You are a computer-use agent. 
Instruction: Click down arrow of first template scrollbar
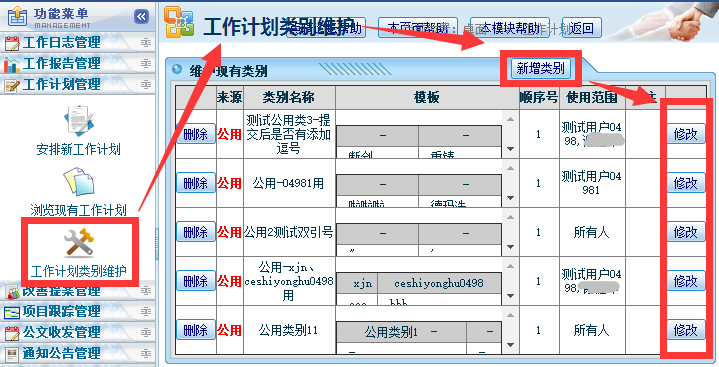pyautogui.click(x=510, y=149)
